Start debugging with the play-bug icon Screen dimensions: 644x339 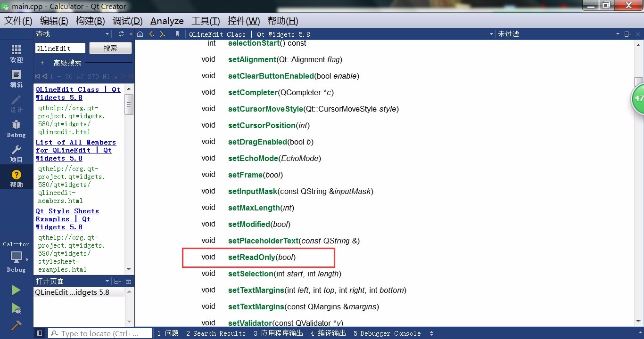tap(17, 308)
